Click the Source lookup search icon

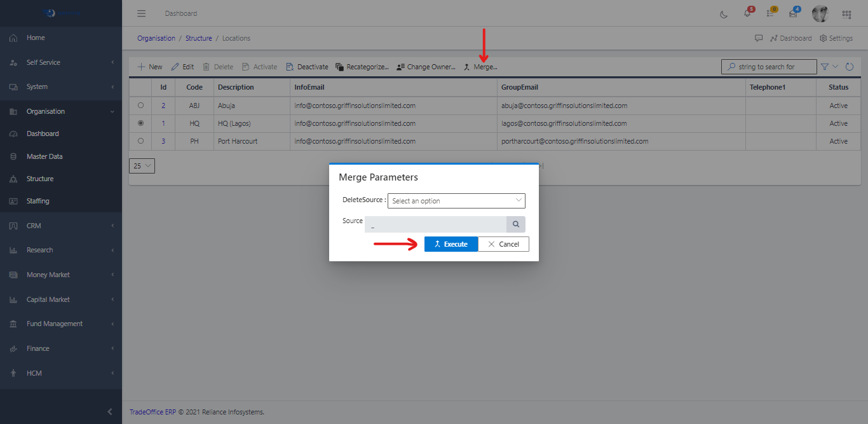[x=516, y=224]
